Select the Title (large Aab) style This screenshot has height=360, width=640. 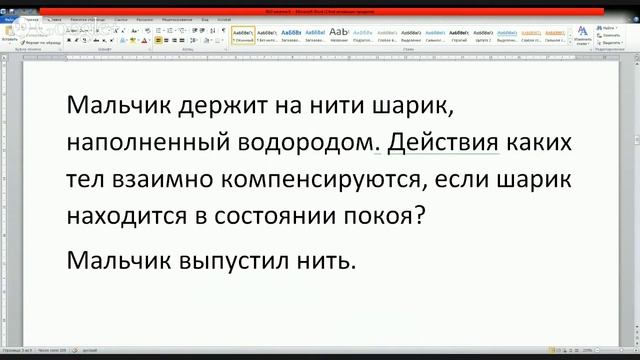[x=339, y=35]
